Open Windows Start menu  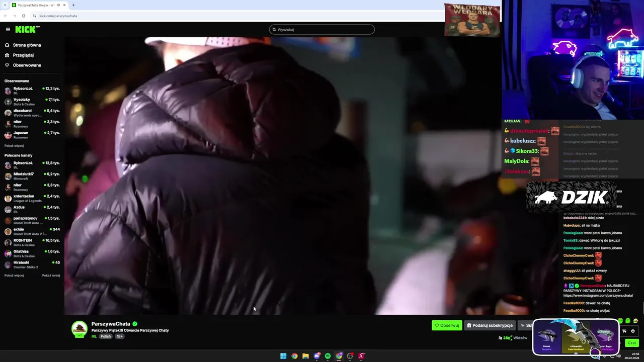(x=283, y=356)
